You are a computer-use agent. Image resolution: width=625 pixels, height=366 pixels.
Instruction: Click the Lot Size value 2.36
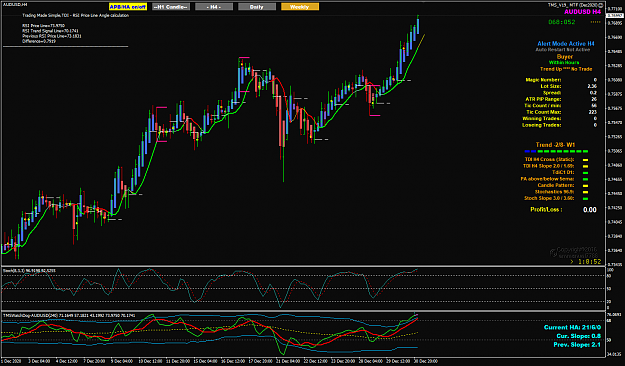(x=592, y=86)
